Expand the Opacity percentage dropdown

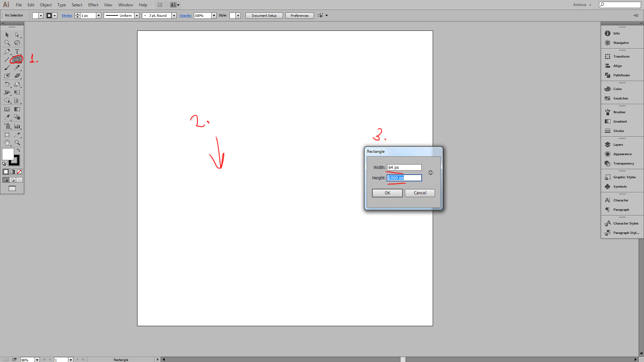coord(214,16)
